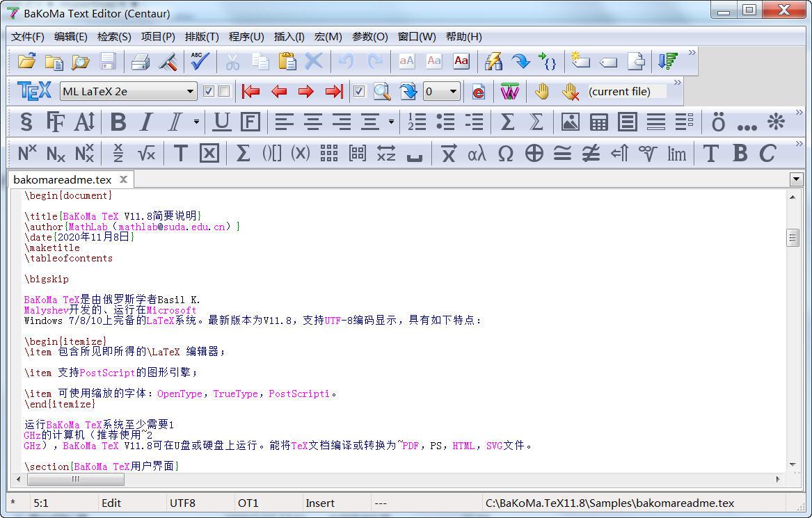Open the 文件(F) menu

(x=28, y=37)
